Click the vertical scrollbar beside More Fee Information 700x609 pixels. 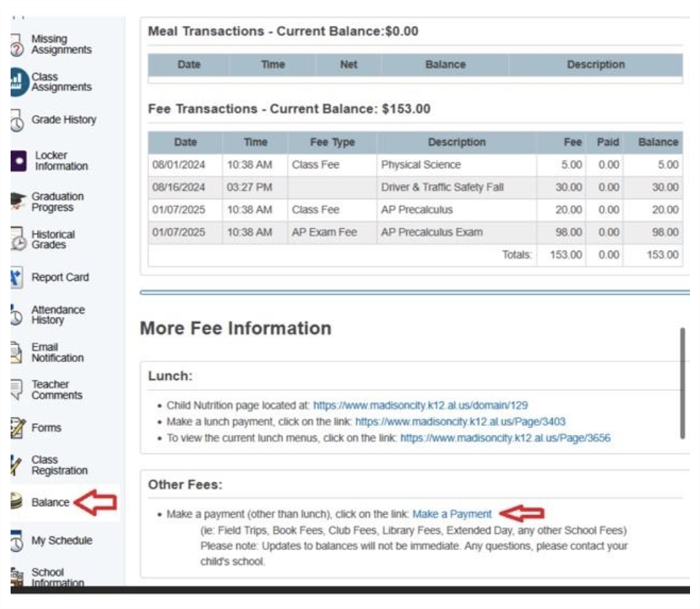682,383
